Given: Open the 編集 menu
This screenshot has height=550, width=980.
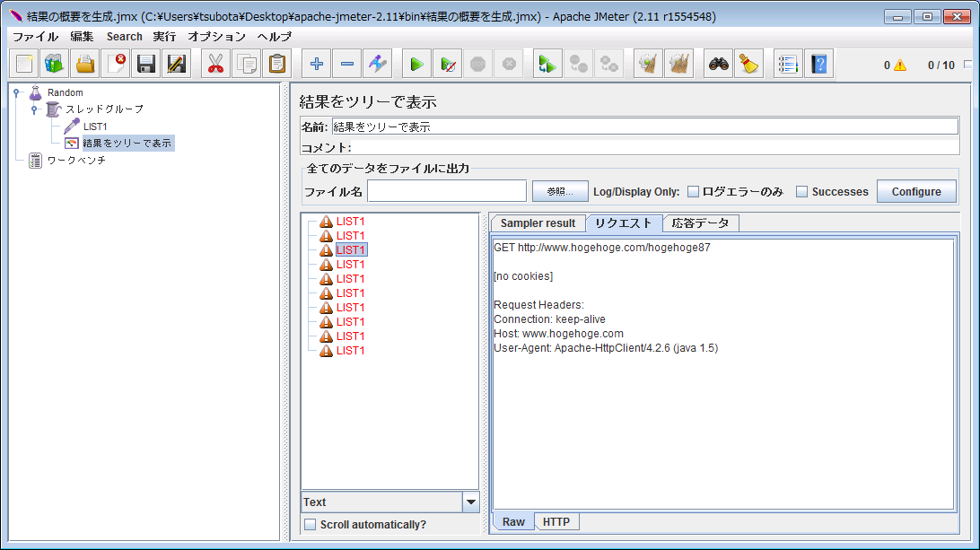Looking at the screenshot, I should 82,36.
